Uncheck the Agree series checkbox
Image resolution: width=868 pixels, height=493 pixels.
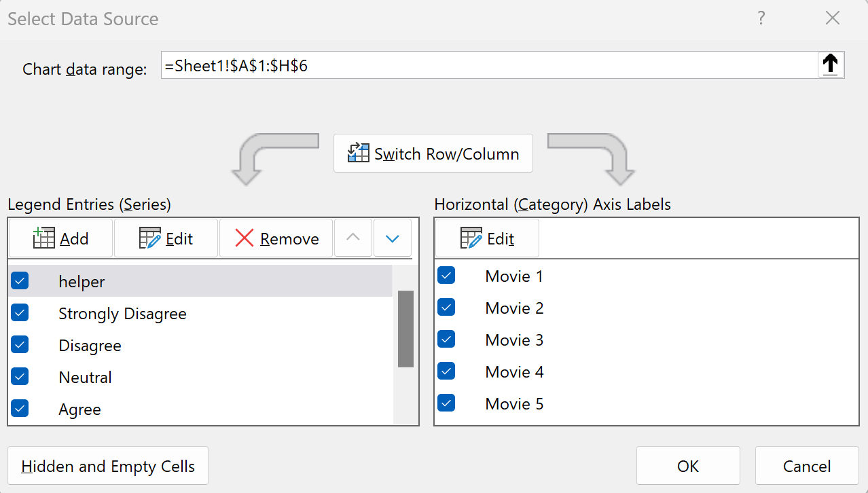(x=20, y=409)
